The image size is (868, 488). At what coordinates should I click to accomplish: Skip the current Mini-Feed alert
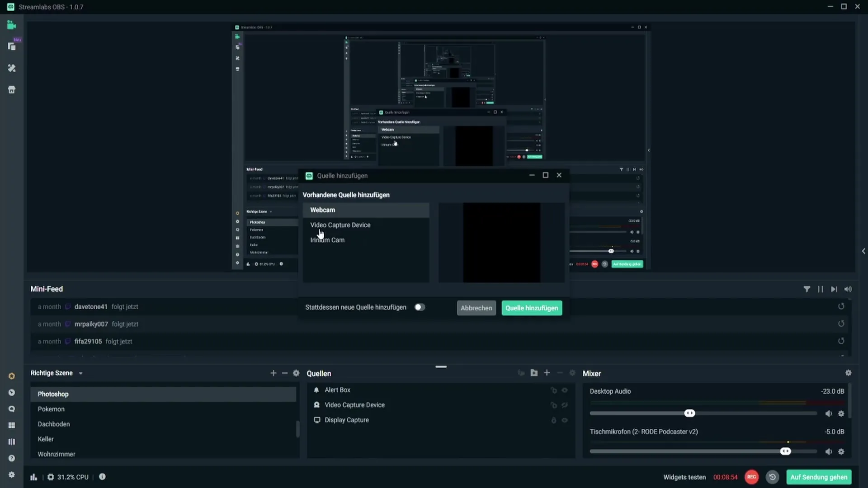tap(834, 289)
